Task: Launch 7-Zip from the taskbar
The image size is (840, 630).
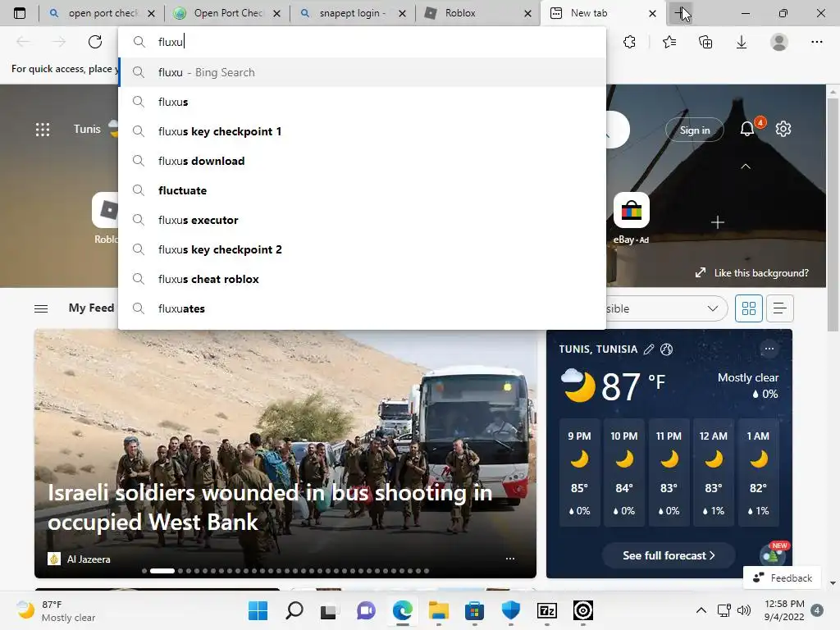Action: (546, 610)
